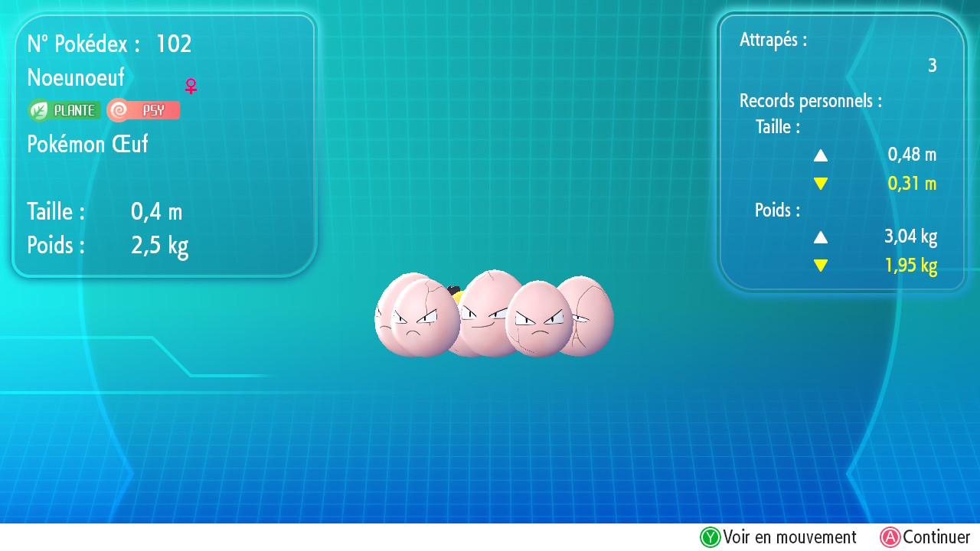
Task: Select the 0,48 m largest size record
Action: (912, 155)
